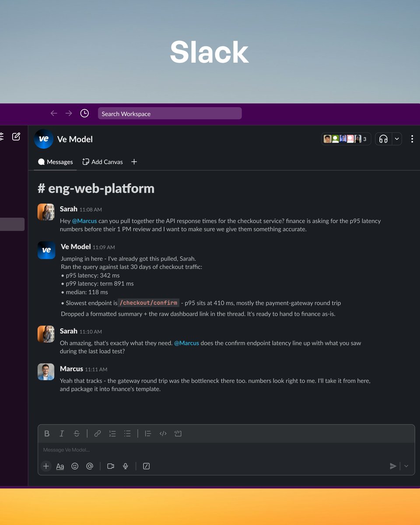
Task: Open Sarah's avatar on the 11:08 AM message
Action: (x=46, y=212)
